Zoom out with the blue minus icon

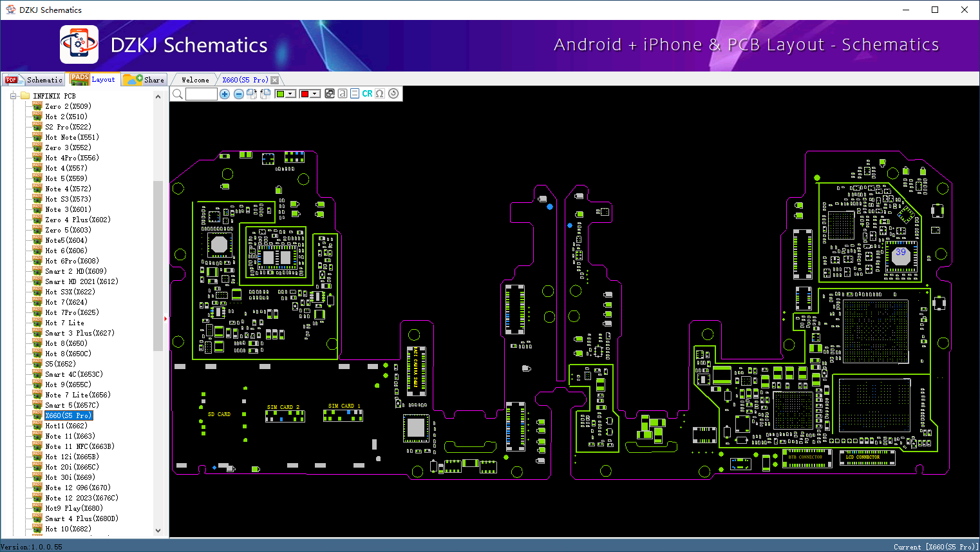point(239,94)
